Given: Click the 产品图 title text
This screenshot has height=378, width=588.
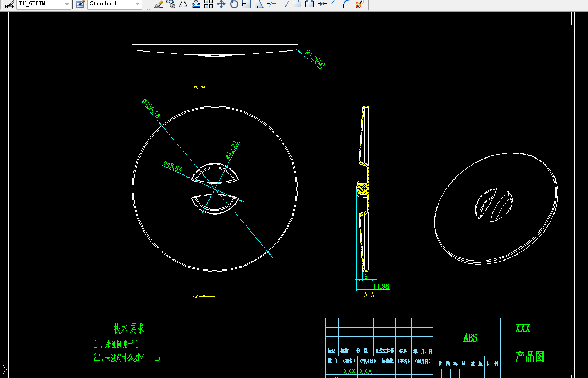Looking at the screenshot, I should click(x=529, y=356).
